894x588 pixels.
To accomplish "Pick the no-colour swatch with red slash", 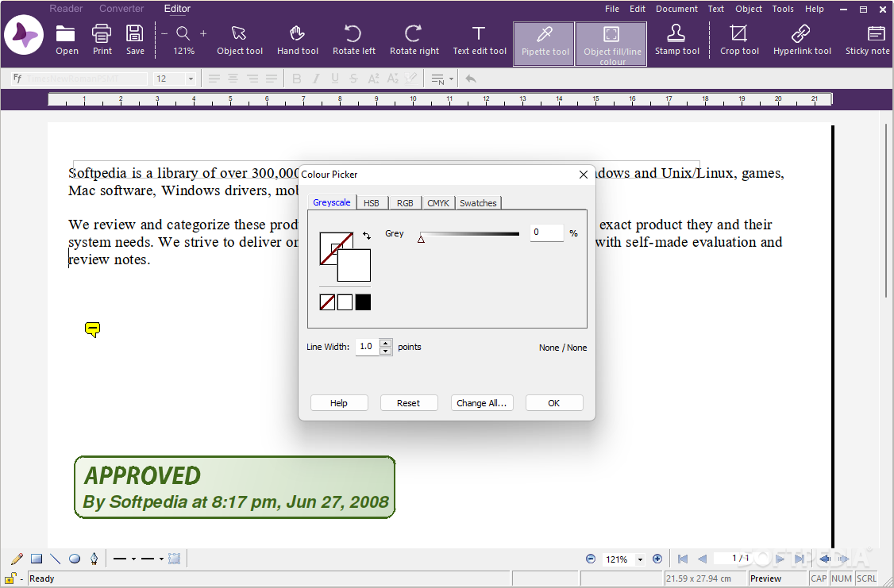I will click(x=327, y=302).
